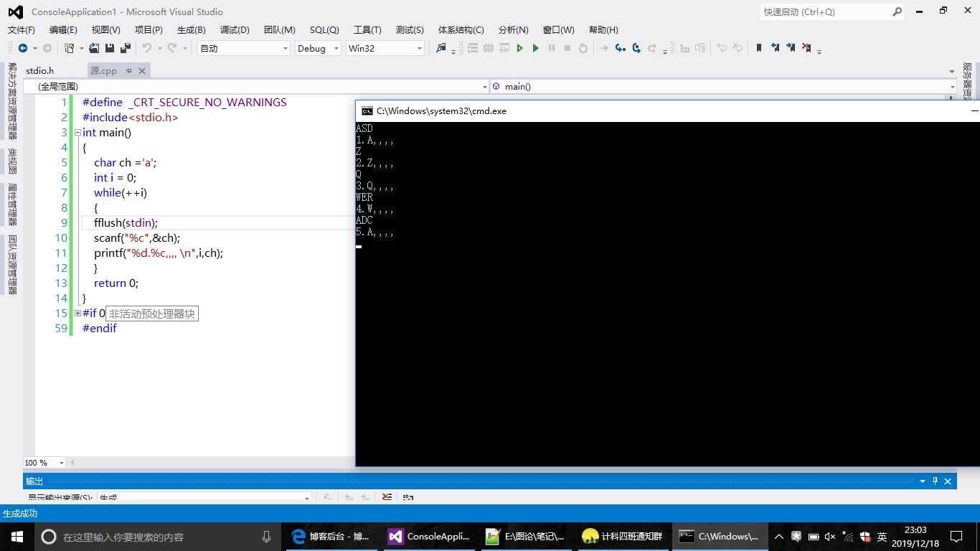
Task: Open the New Project dropdown arrow
Action: (81, 48)
